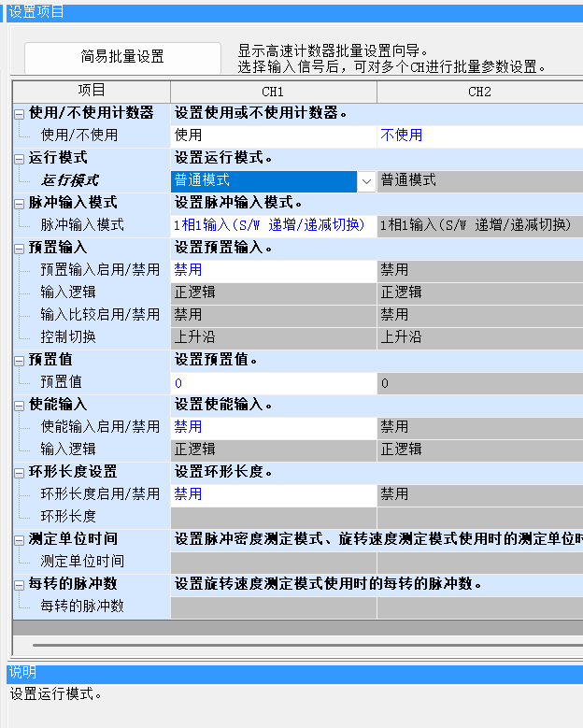The height and width of the screenshot is (728, 583).
Task: Click the 简易批量设置 button
Action: coord(122,57)
